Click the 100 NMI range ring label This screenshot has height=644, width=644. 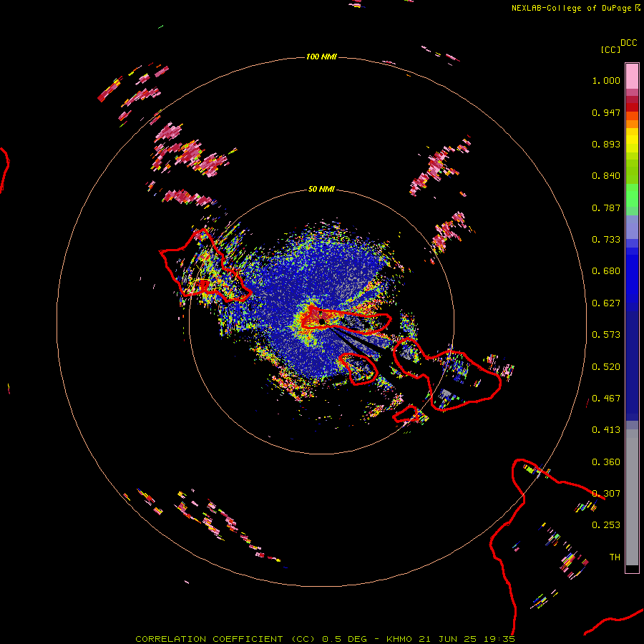[321, 57]
